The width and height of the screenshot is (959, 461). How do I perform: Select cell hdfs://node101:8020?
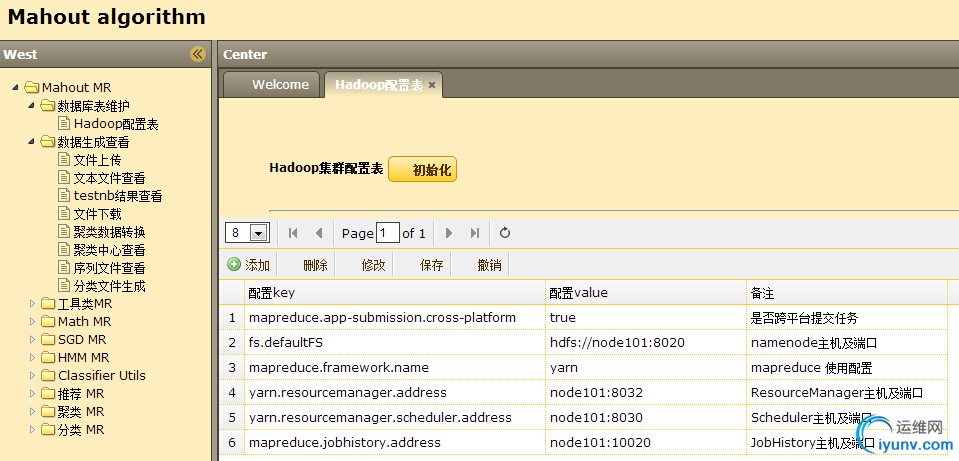point(646,343)
